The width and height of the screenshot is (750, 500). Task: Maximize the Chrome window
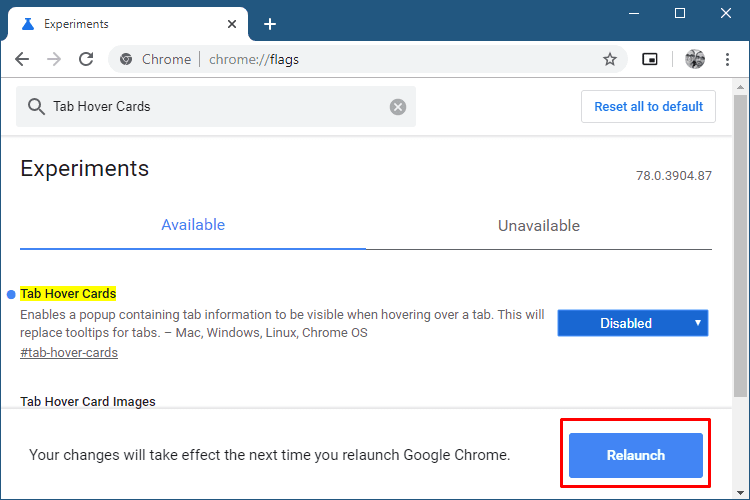680,13
